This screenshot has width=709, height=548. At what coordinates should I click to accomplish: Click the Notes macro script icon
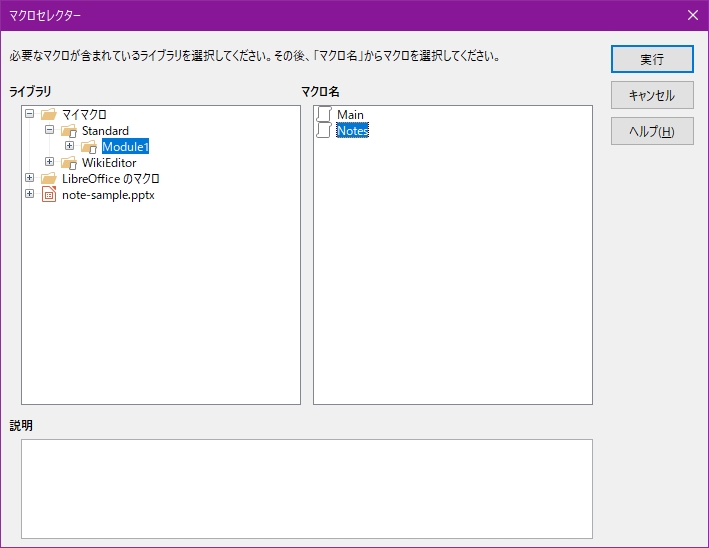click(324, 131)
